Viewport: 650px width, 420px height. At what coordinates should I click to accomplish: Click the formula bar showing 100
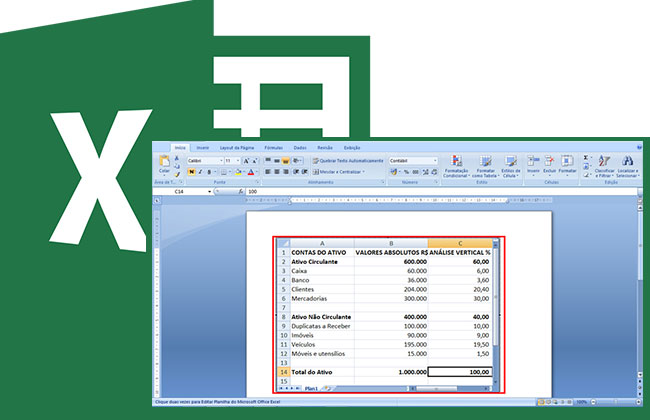(x=441, y=192)
